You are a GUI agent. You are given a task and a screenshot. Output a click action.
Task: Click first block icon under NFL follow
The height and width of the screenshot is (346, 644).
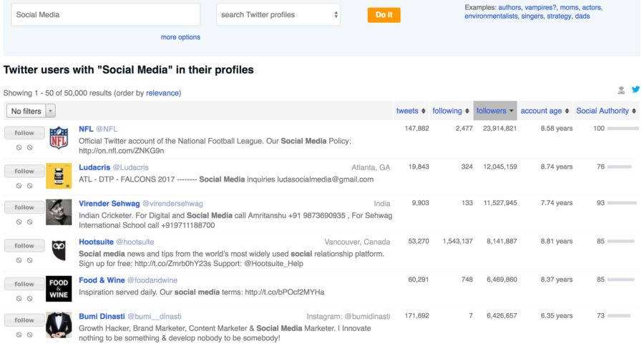[x=19, y=147]
